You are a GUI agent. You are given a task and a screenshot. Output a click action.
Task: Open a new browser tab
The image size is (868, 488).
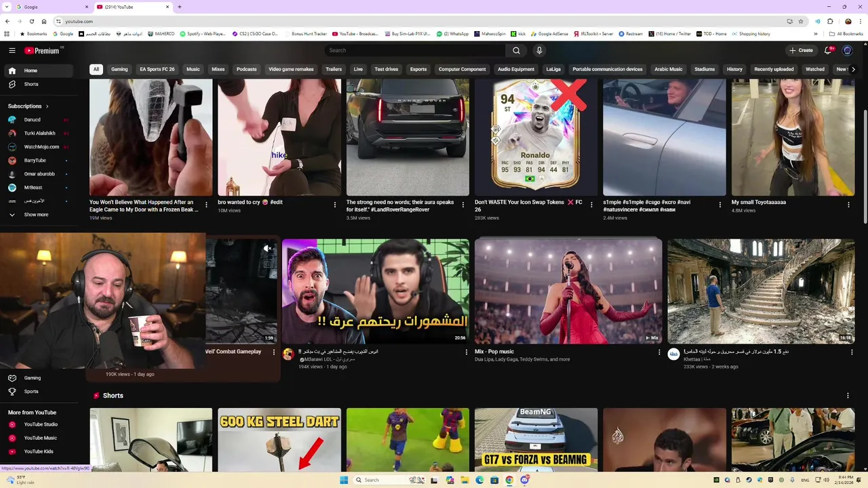click(179, 7)
